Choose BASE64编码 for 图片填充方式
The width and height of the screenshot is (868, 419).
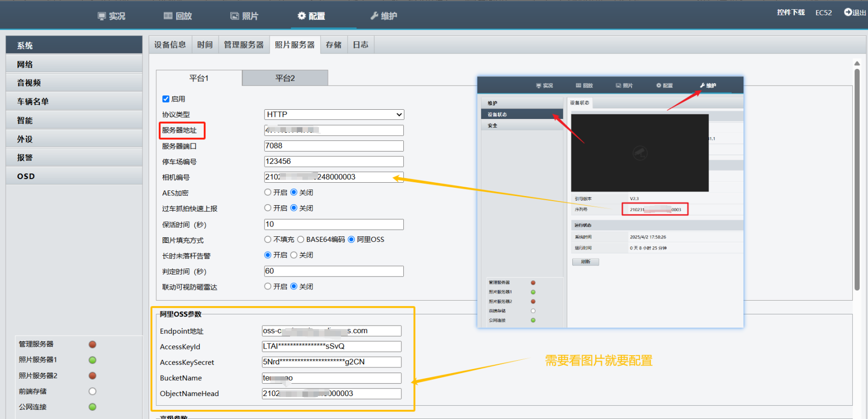301,239
